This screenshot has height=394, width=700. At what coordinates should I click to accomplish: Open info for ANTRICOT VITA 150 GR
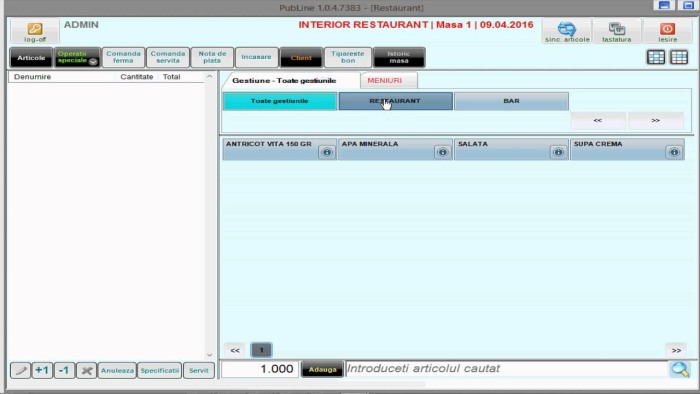tap(327, 152)
